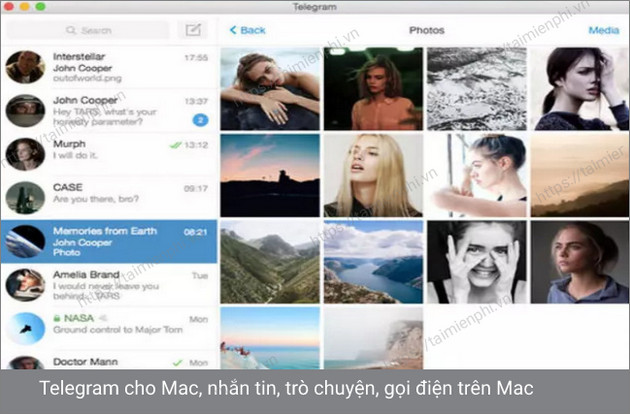630x414 pixels.
Task: Click the double checkmark in Murph's row
Action: click(175, 145)
